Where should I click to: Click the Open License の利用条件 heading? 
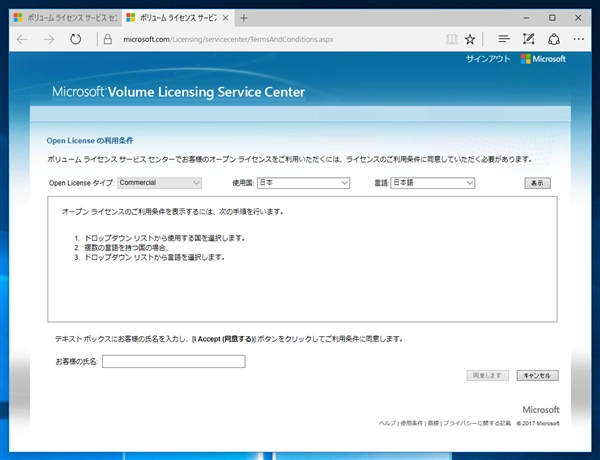(x=90, y=141)
